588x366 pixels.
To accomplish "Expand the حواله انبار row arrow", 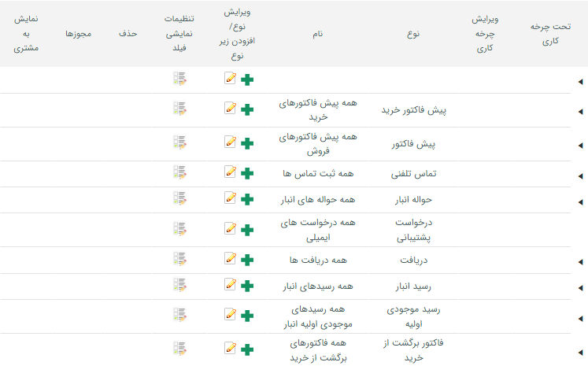I will pos(580,201).
